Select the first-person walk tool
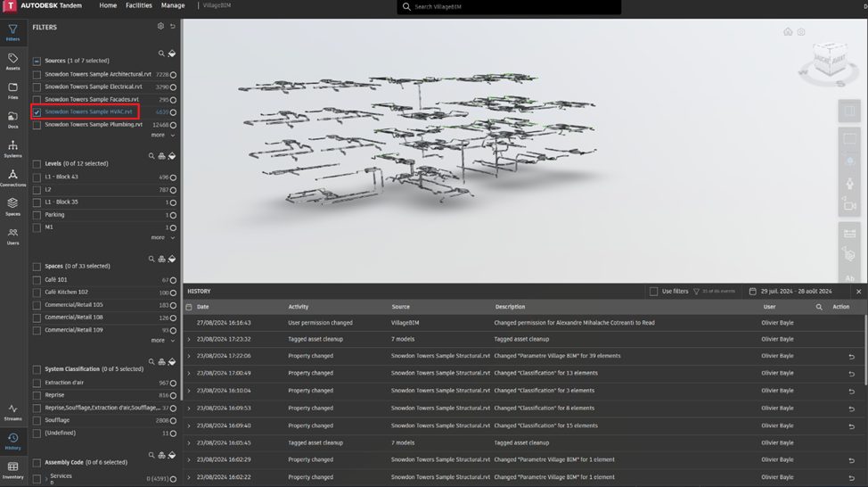868x487 pixels. coord(849,182)
